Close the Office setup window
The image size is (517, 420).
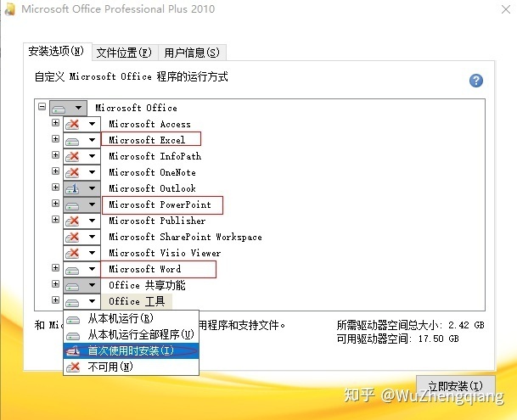tap(506, 9)
